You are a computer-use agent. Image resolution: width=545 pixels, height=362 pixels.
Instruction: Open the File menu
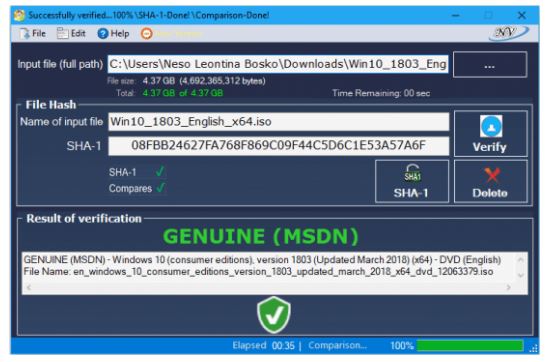coord(33,33)
